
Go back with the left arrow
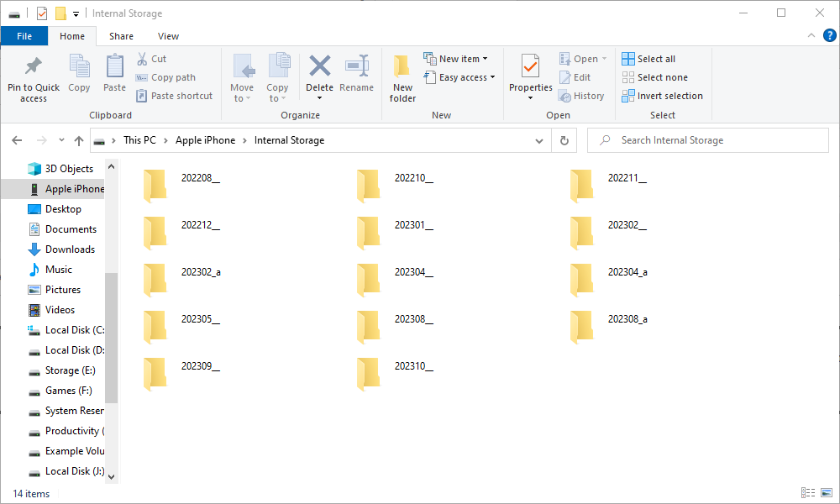(17, 140)
